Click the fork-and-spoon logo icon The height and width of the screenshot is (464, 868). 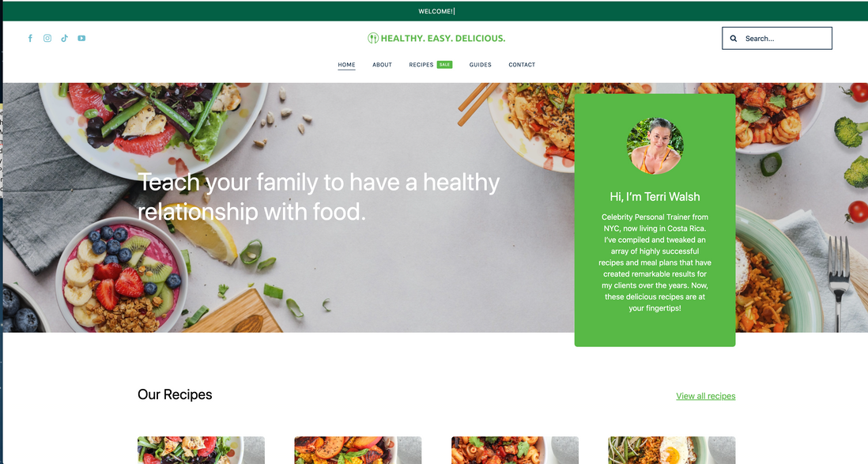click(x=373, y=38)
